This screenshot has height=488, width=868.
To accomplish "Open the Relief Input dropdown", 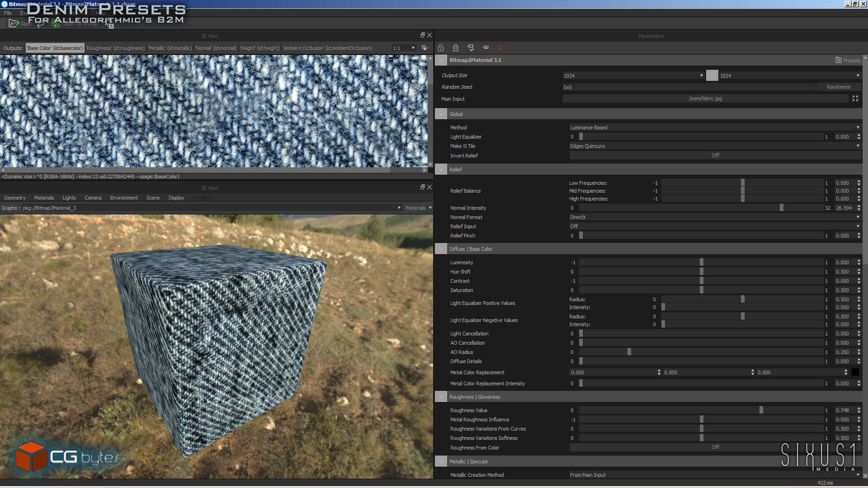I will click(715, 226).
